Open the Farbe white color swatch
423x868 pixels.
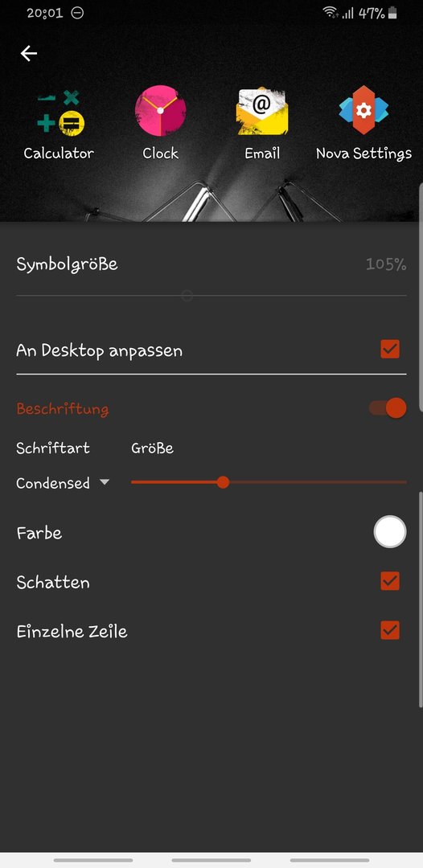click(390, 532)
